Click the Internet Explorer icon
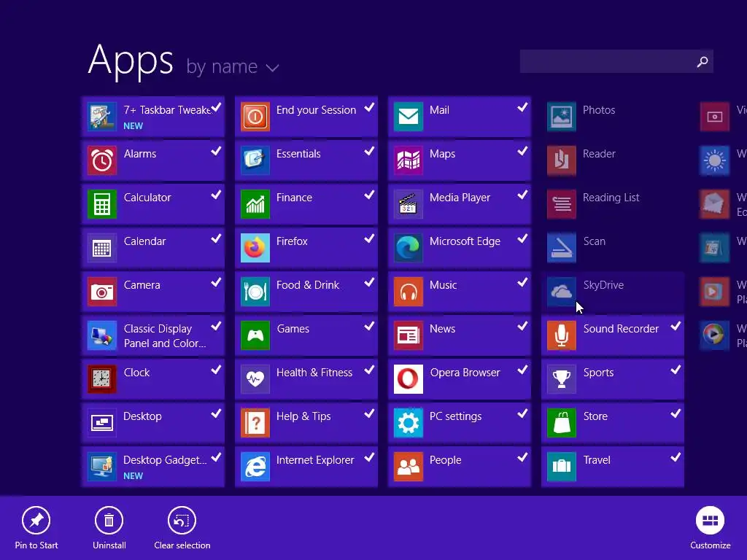Image resolution: width=747 pixels, height=560 pixels. 255,467
